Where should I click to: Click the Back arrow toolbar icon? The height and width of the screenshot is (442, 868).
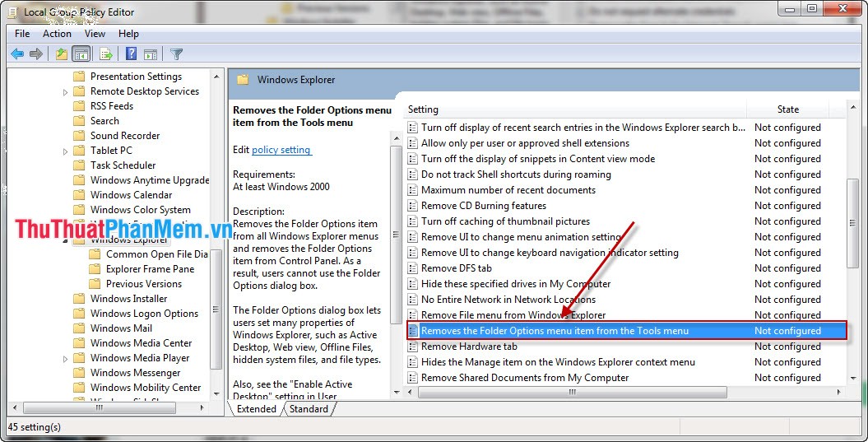[17, 54]
